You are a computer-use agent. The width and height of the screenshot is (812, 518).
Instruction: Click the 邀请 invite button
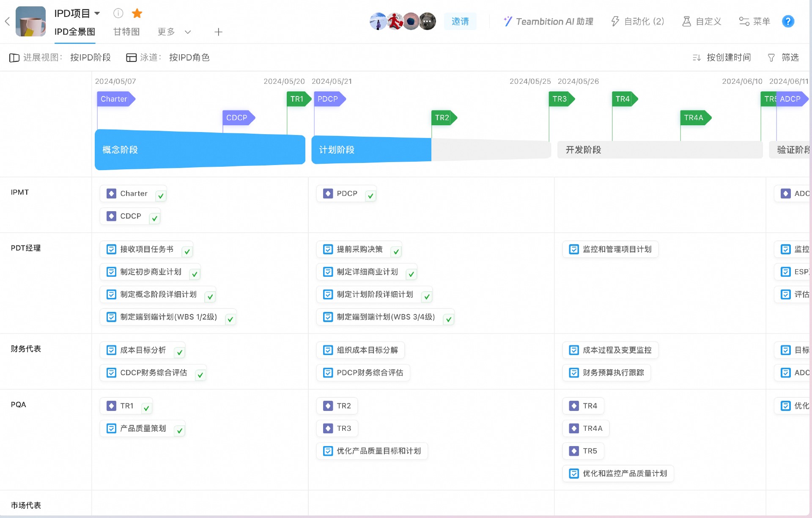[x=460, y=21]
